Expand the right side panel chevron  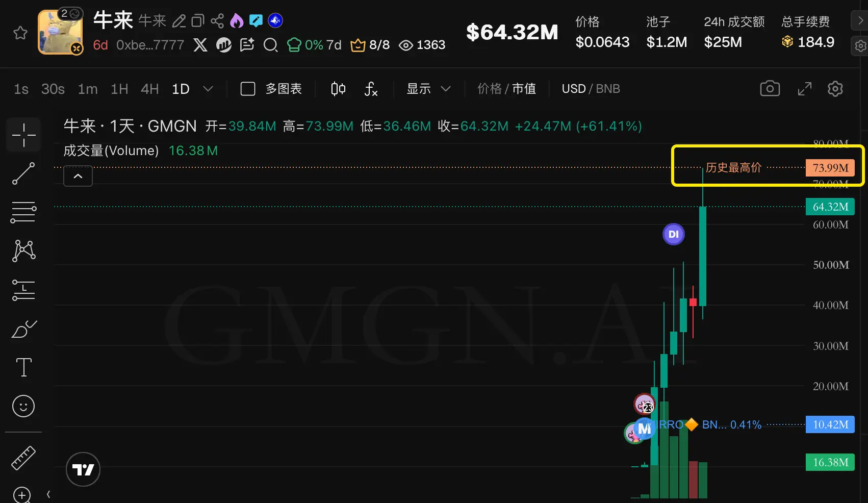point(860,20)
